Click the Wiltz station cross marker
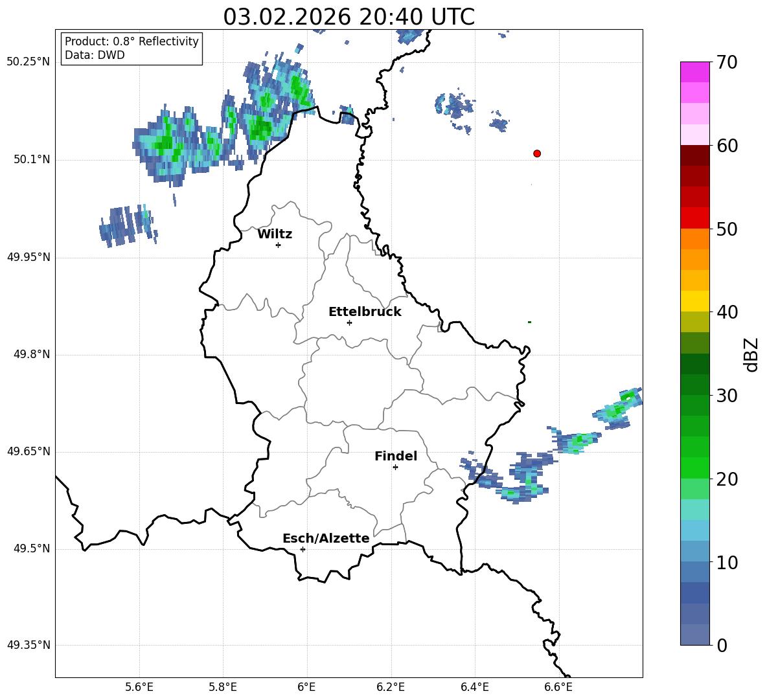This screenshot has height=700, width=767. click(279, 245)
